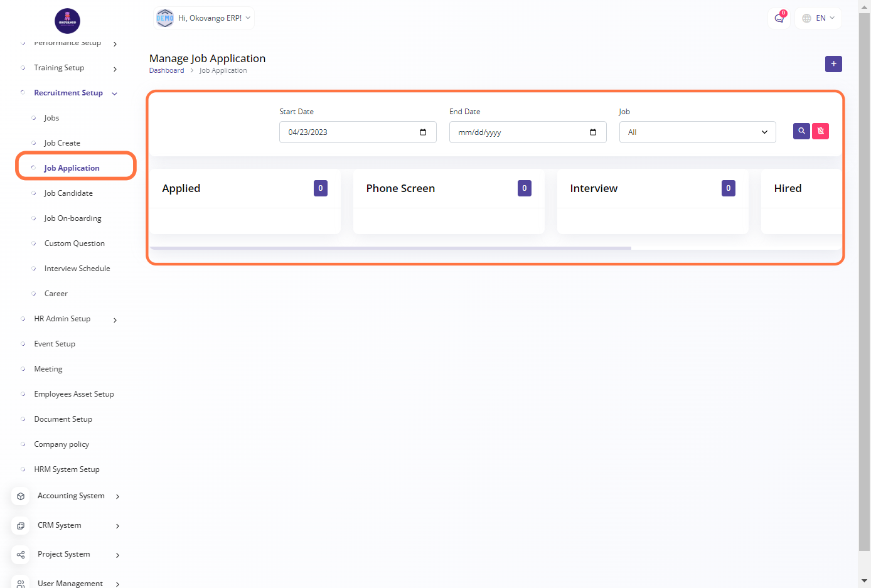
Task: Click the Accounting System cube icon
Action: point(21,496)
